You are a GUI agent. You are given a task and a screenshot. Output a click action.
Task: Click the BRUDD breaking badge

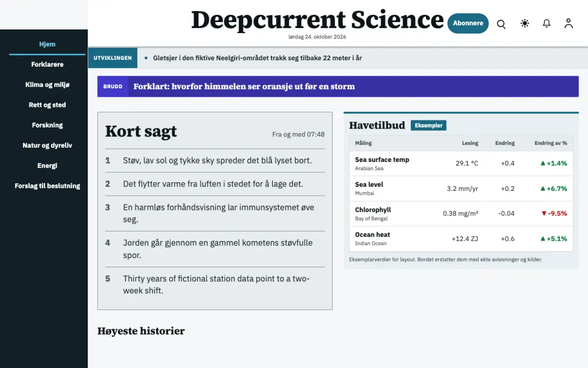coord(113,86)
